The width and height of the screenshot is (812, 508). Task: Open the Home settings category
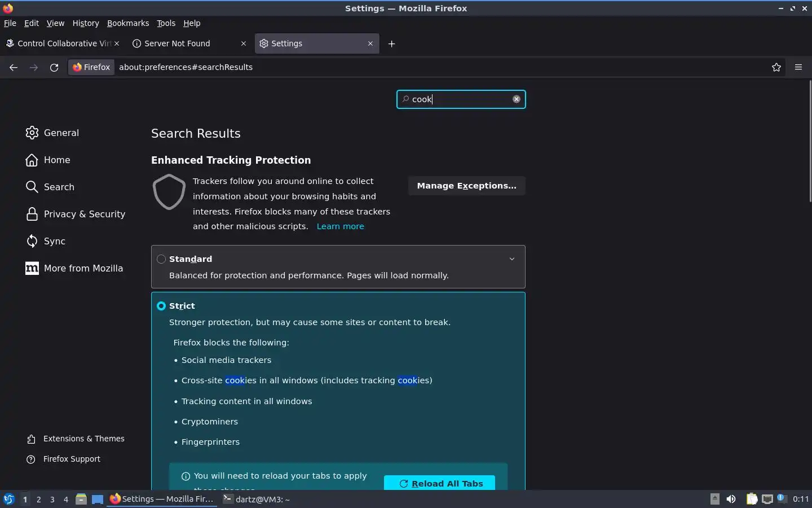pyautogui.click(x=48, y=160)
